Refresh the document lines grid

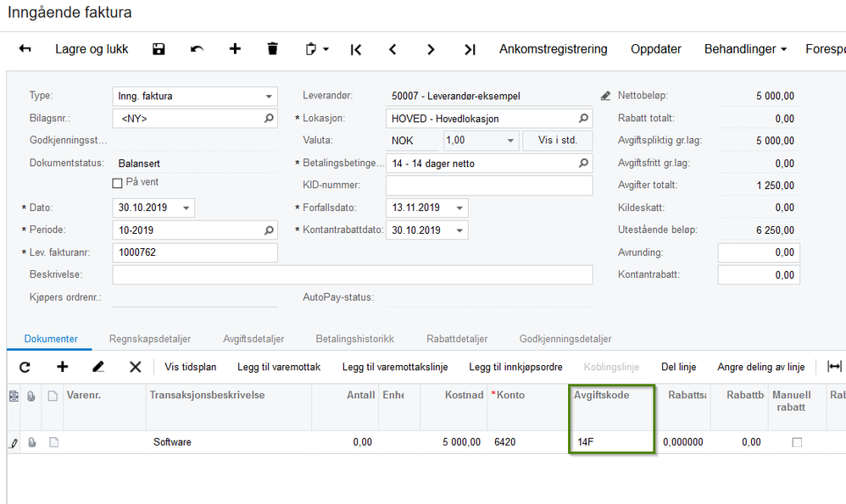(x=25, y=367)
